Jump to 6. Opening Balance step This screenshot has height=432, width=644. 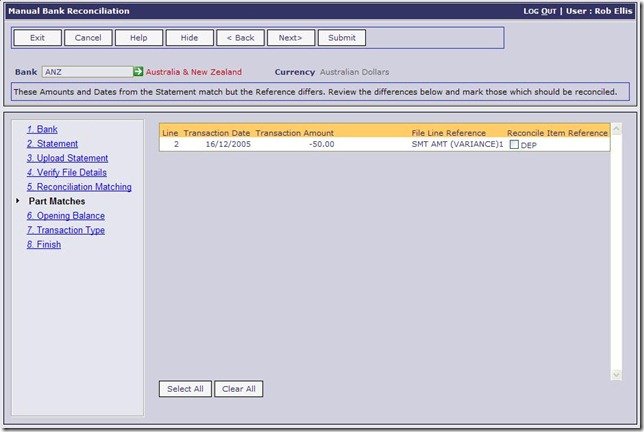point(65,216)
